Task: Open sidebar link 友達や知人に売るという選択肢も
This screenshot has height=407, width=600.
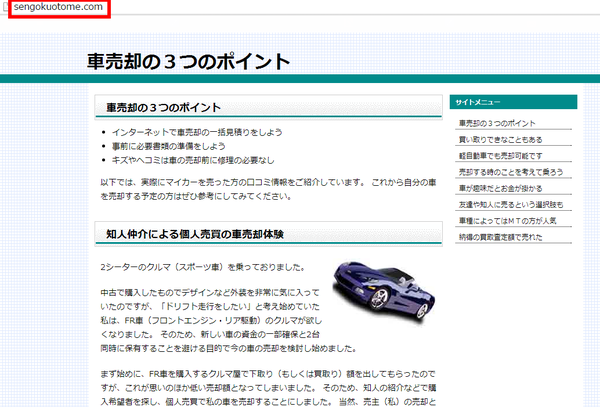Action: tap(511, 205)
